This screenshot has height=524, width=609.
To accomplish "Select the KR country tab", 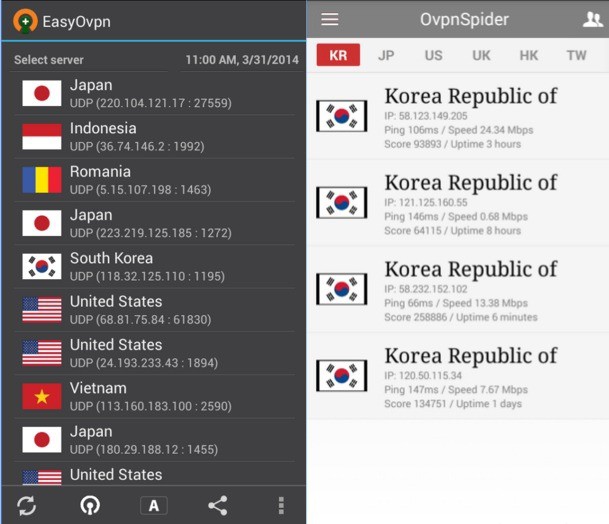I will pos(338,55).
